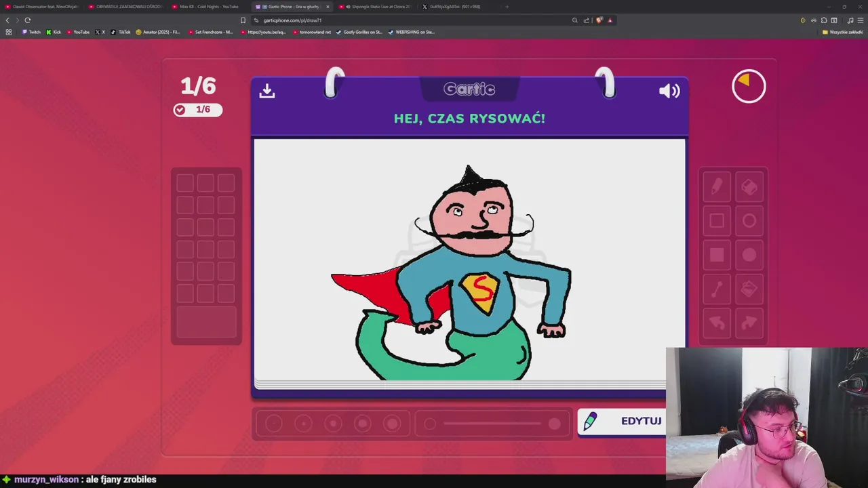The width and height of the screenshot is (868, 488).
Task: Open the apps grid icon in bookmarks bar
Action: [9, 32]
